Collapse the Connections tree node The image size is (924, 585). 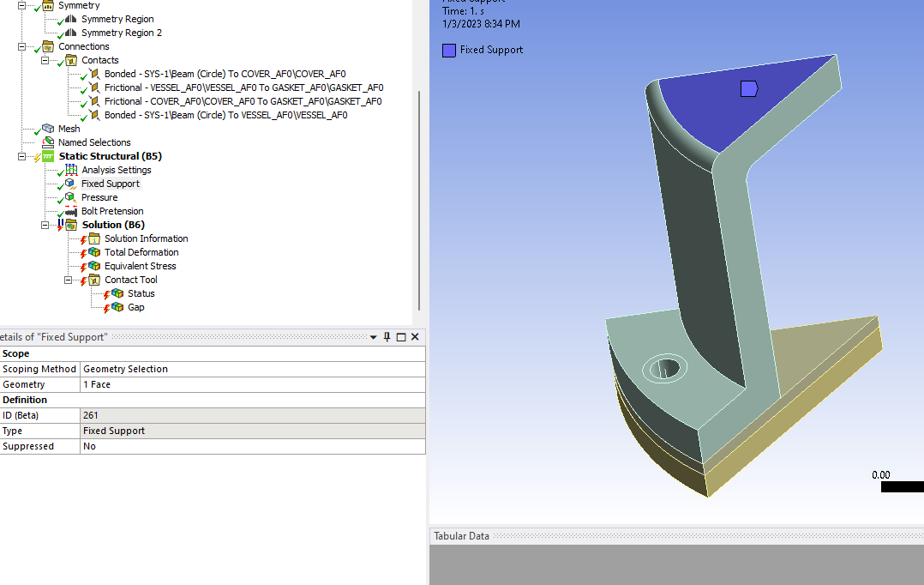(x=21, y=46)
